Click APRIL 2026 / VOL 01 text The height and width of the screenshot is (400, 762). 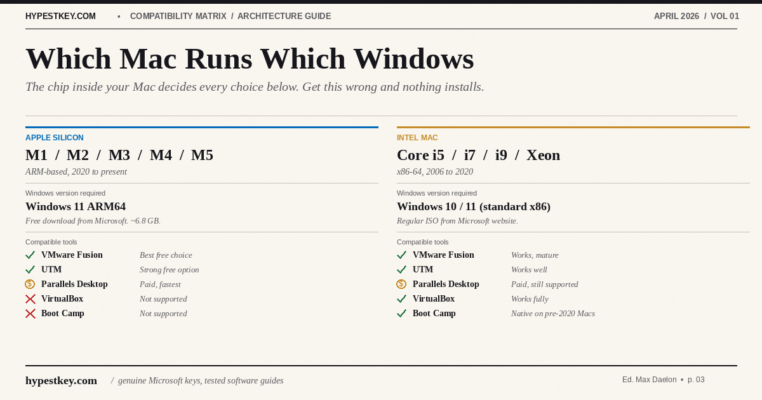(x=696, y=16)
